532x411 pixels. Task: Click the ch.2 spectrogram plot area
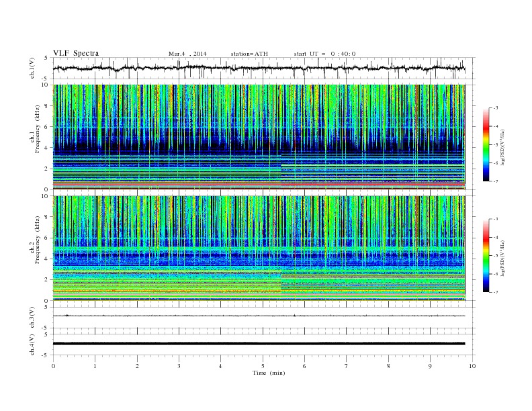point(259,248)
